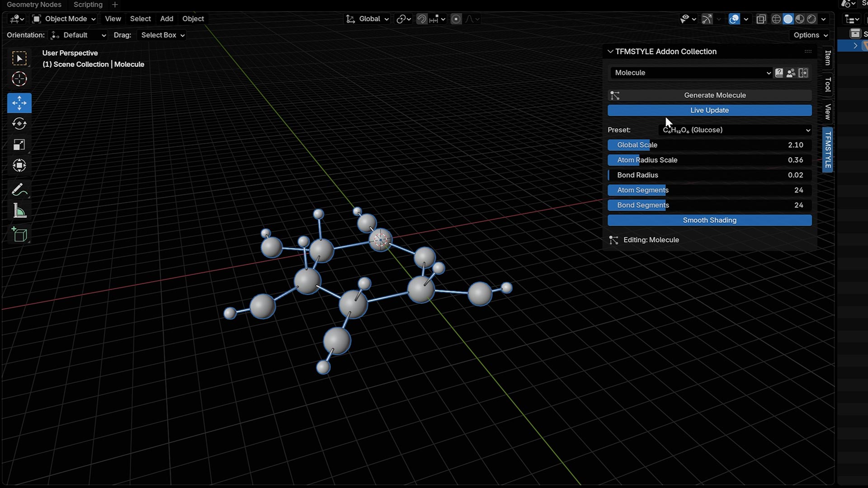Click the Bond Radius value field
868x488 pixels.
click(x=709, y=175)
